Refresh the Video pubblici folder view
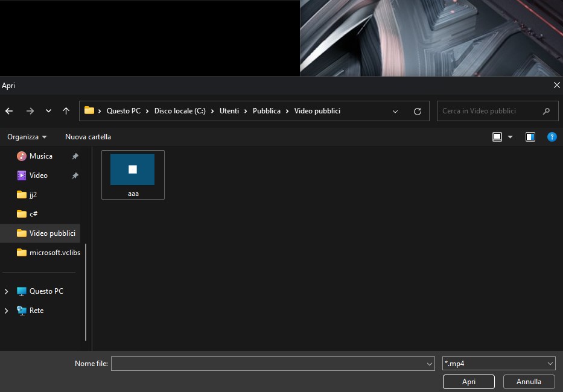 (x=417, y=112)
